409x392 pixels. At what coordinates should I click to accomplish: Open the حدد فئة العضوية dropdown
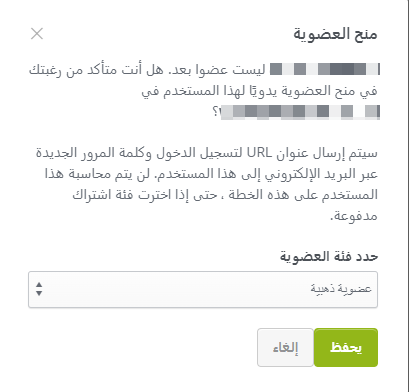(203, 289)
